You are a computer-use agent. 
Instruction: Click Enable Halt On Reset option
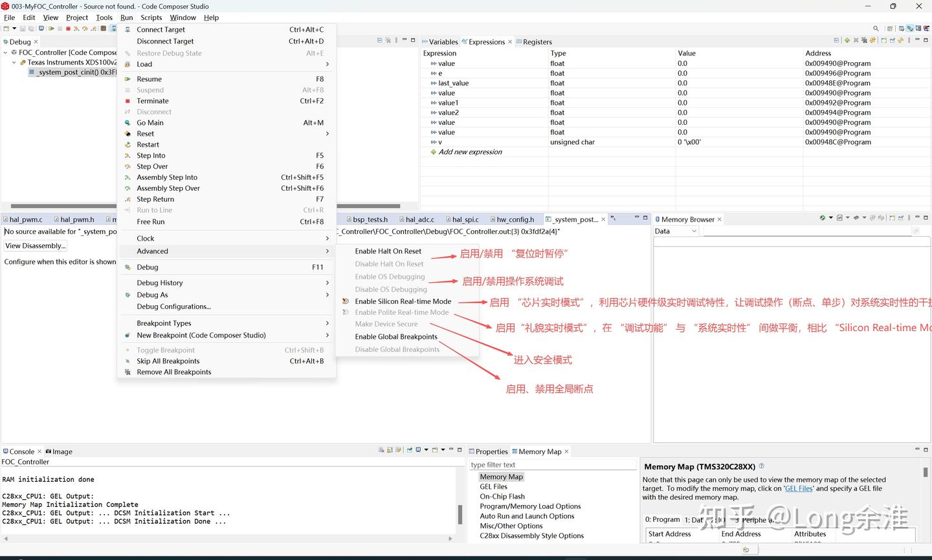tap(407, 252)
